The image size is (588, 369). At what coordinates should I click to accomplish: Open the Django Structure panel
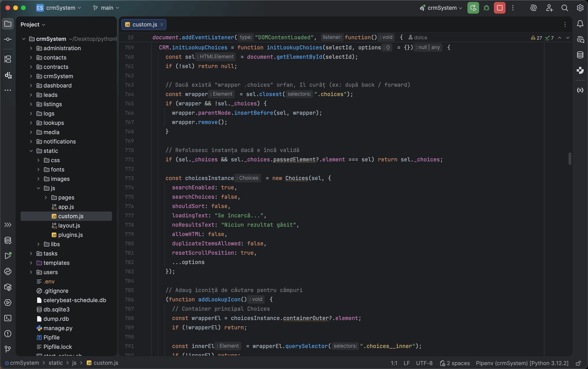[x=8, y=75]
